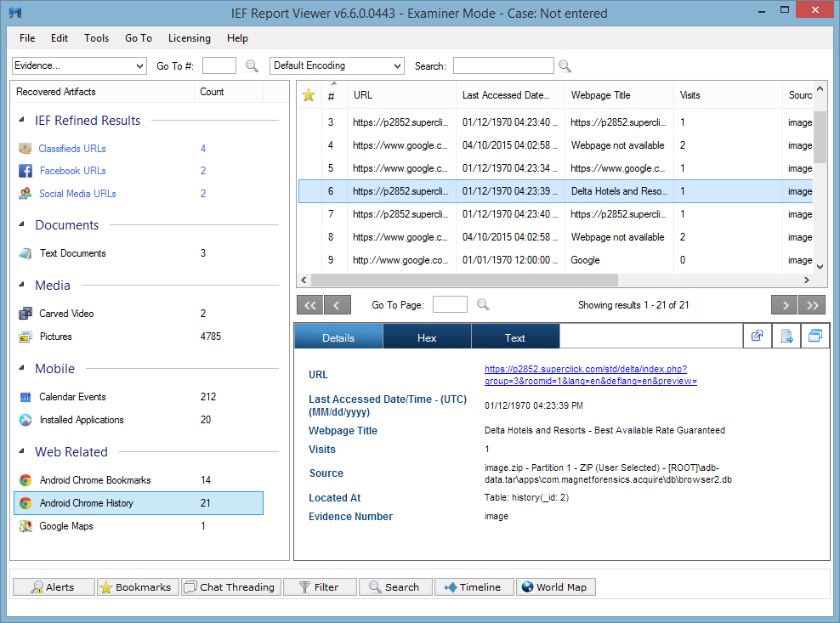Click the Installed Applications icon
This screenshot has width=840, height=623.
pos(26,420)
